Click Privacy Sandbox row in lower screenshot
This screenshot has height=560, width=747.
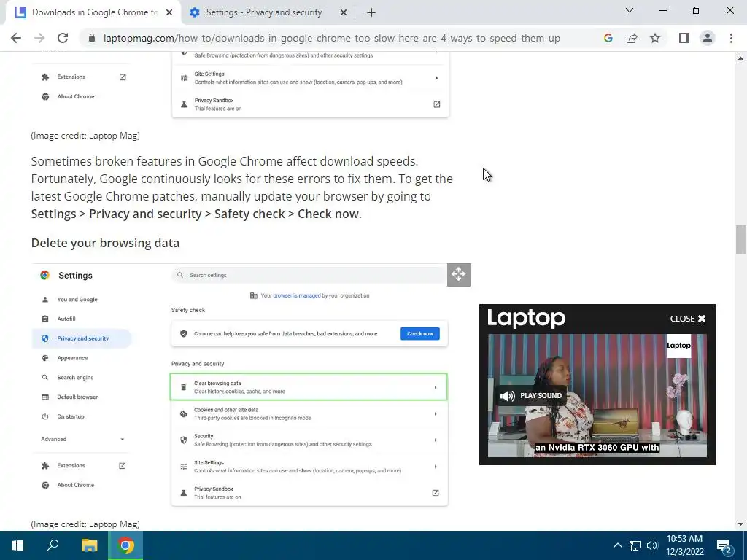pyautogui.click(x=309, y=492)
